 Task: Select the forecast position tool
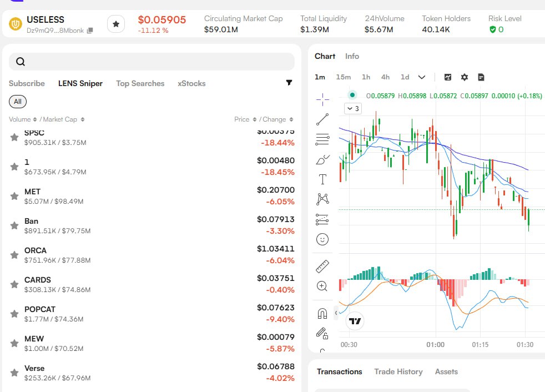point(322,219)
